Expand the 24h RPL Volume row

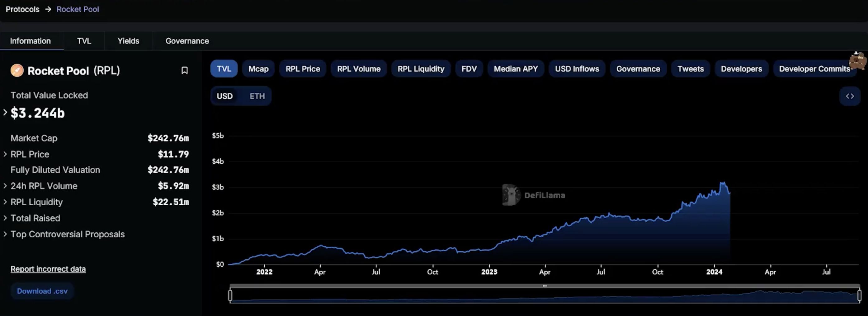point(5,186)
